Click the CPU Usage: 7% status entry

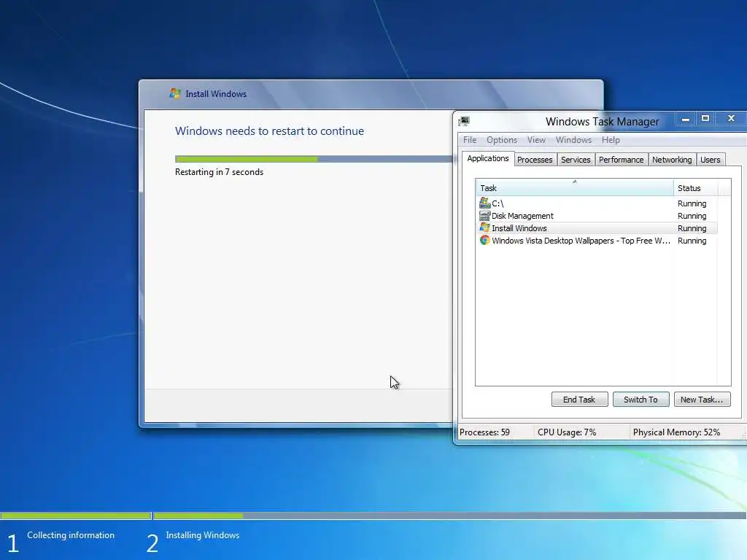[x=567, y=432]
